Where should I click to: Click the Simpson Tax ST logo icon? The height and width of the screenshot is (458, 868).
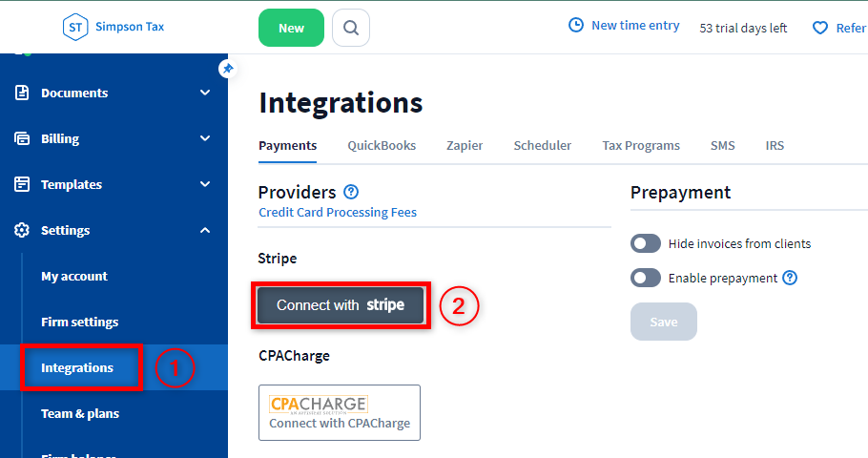click(x=76, y=28)
